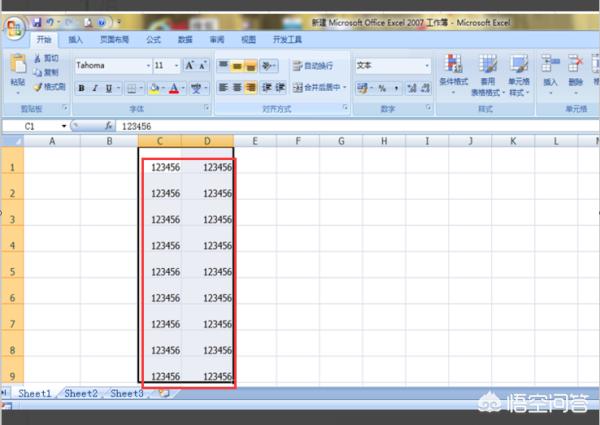Toggle Wrap Text option
The width and height of the screenshot is (600, 425).
tap(313, 66)
